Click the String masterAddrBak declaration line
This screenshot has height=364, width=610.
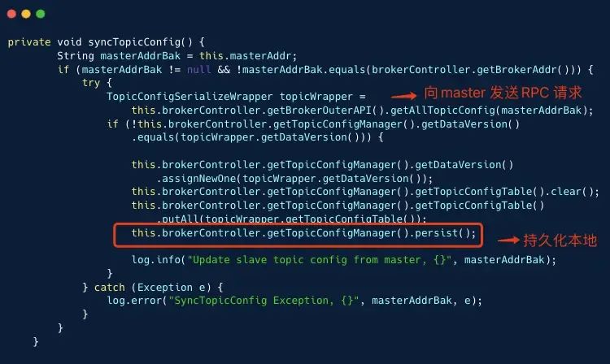click(x=177, y=56)
